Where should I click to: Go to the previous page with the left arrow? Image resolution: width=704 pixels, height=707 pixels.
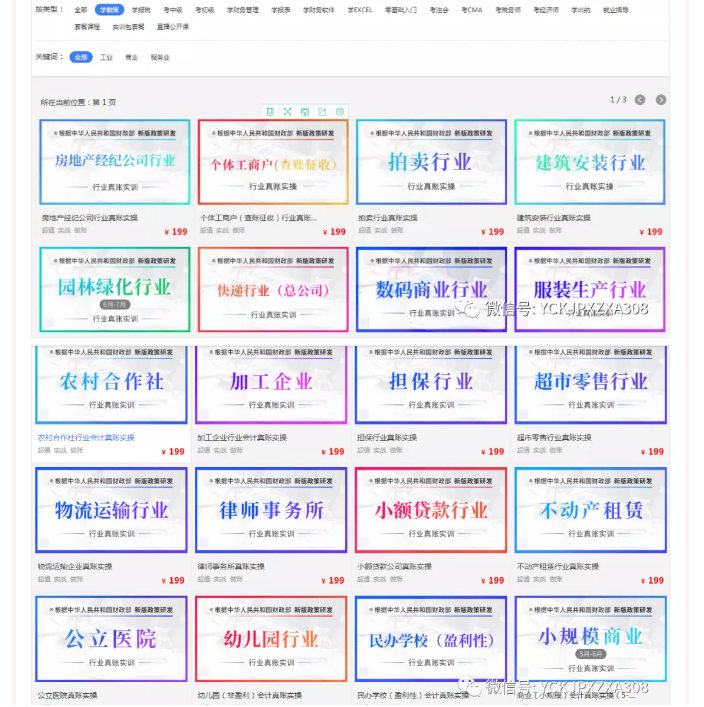coord(640,100)
